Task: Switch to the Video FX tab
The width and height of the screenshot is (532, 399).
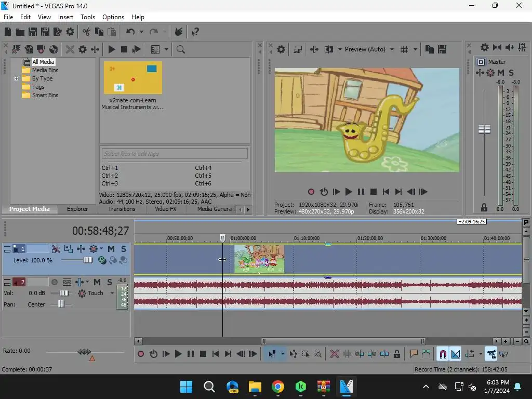Action: [166, 209]
